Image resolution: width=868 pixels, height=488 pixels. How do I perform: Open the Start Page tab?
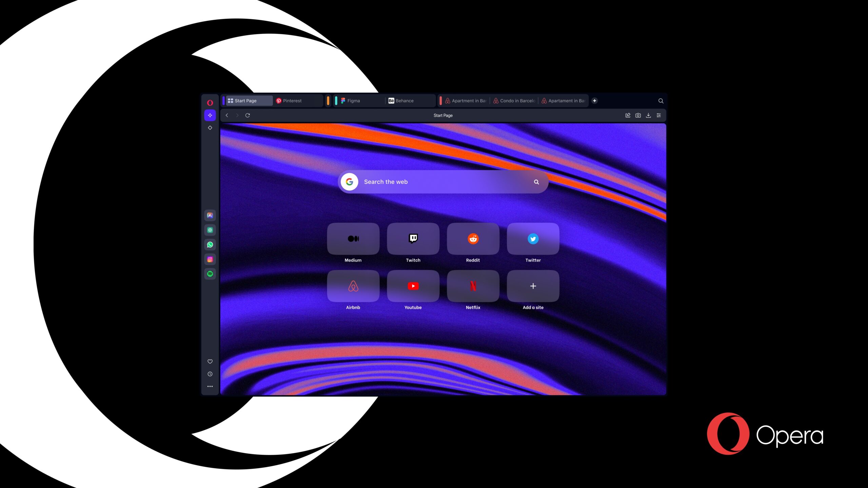point(246,100)
